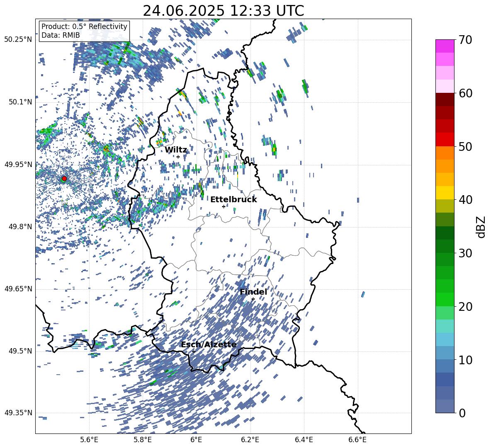Image resolution: width=491 pixels, height=448 pixels.
Task: Click the cross marker below Wiltz label
Action: 178,157
